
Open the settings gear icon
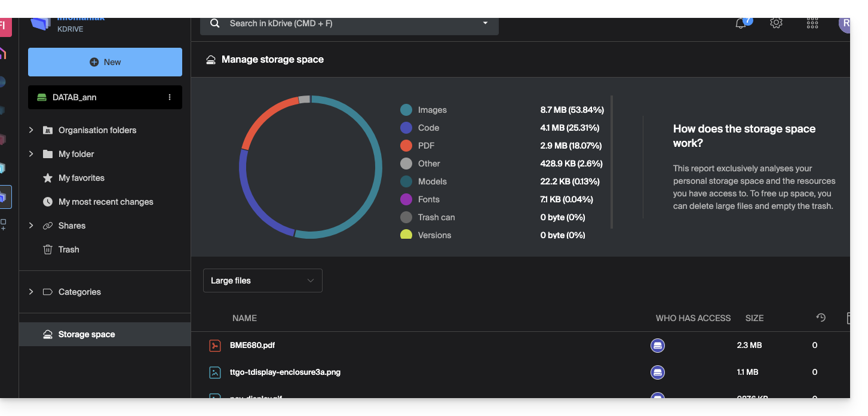(776, 23)
